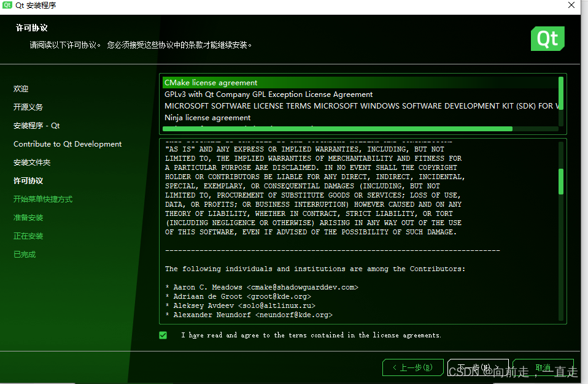Click the 取消 cancel button
The width and height of the screenshot is (588, 384).
pos(543,367)
